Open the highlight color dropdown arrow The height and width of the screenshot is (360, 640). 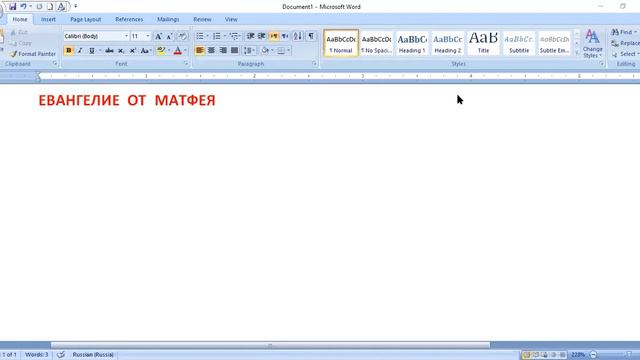pyautogui.click(x=169, y=51)
